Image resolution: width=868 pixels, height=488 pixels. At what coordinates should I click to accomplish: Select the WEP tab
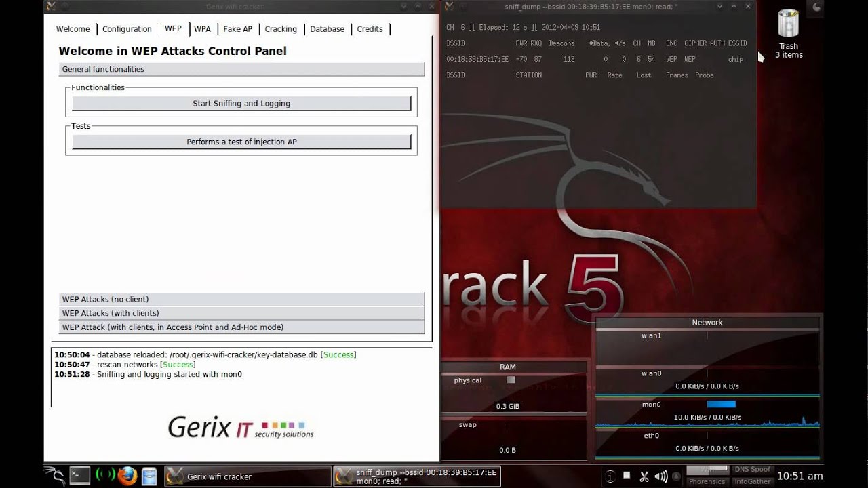[x=173, y=28]
